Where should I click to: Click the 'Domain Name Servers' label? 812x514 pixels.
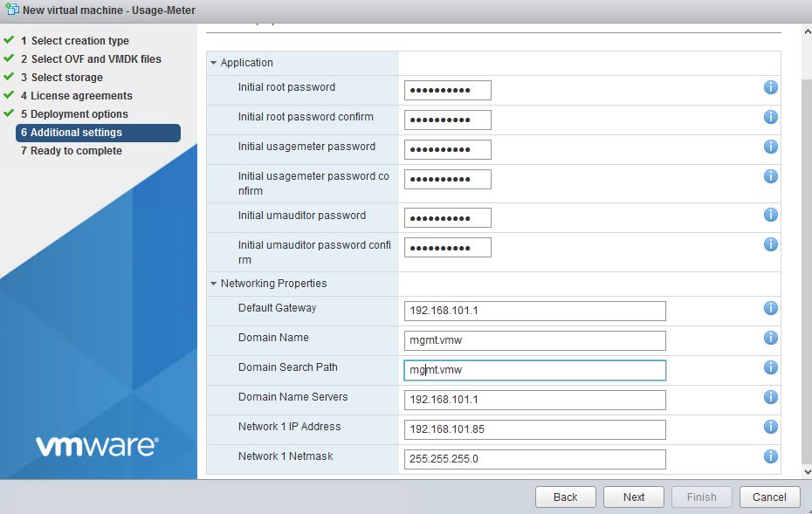tap(292, 397)
